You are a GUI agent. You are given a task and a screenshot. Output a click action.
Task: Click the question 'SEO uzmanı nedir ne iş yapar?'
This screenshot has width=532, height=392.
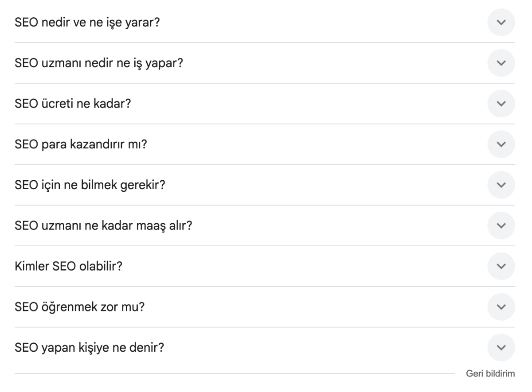[x=99, y=63]
